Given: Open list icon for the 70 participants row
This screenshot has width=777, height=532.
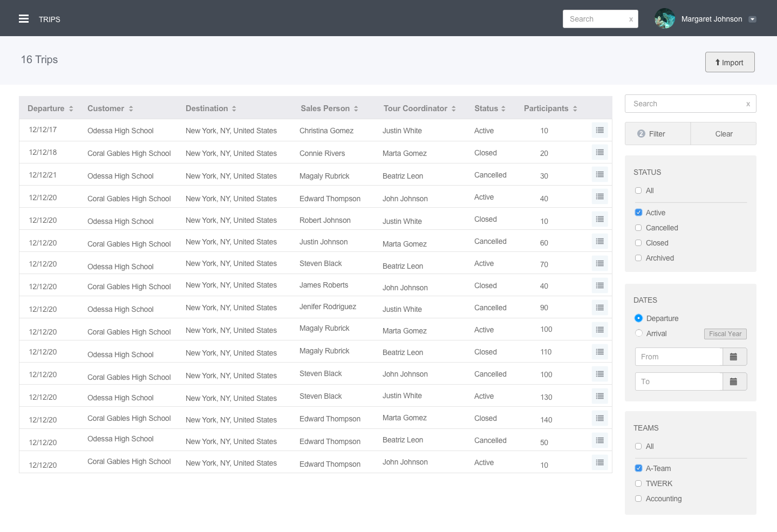Looking at the screenshot, I should pos(599,263).
